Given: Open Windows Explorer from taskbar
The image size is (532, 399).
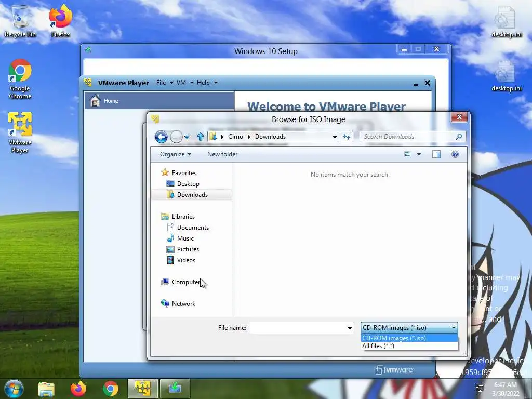Looking at the screenshot, I should click(x=46, y=389).
